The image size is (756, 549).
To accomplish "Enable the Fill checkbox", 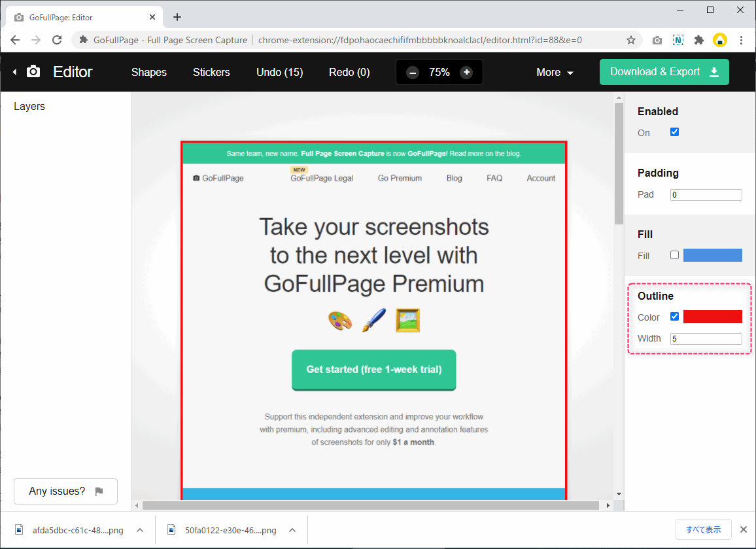I will pyautogui.click(x=674, y=255).
